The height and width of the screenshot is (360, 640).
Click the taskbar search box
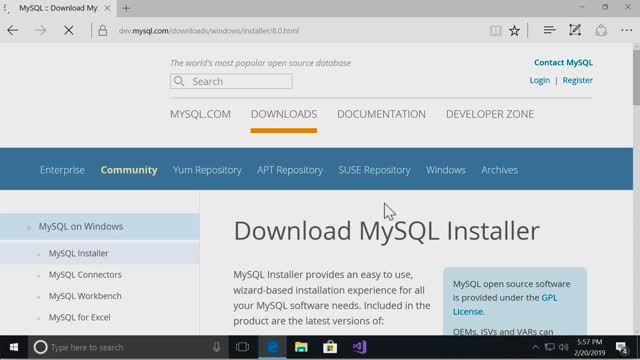coord(128,347)
